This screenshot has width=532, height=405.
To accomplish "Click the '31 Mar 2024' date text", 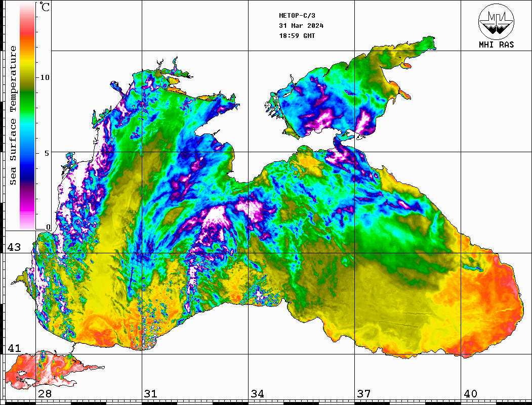I will (301, 26).
